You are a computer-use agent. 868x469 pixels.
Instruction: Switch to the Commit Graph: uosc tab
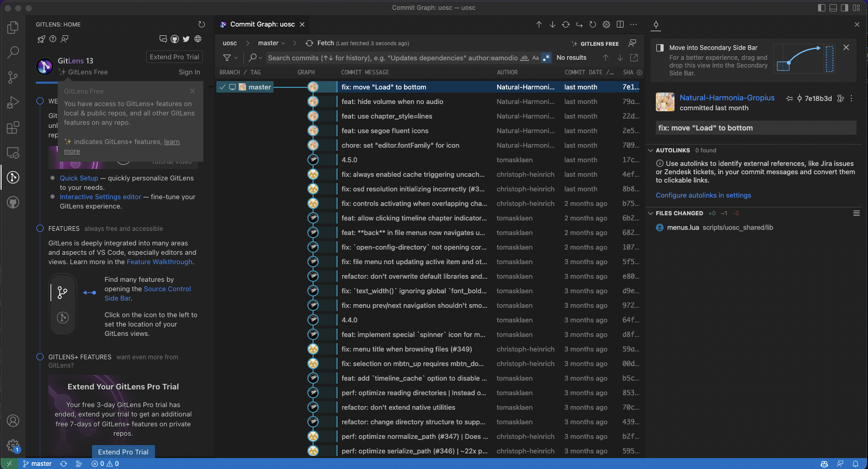coord(262,24)
